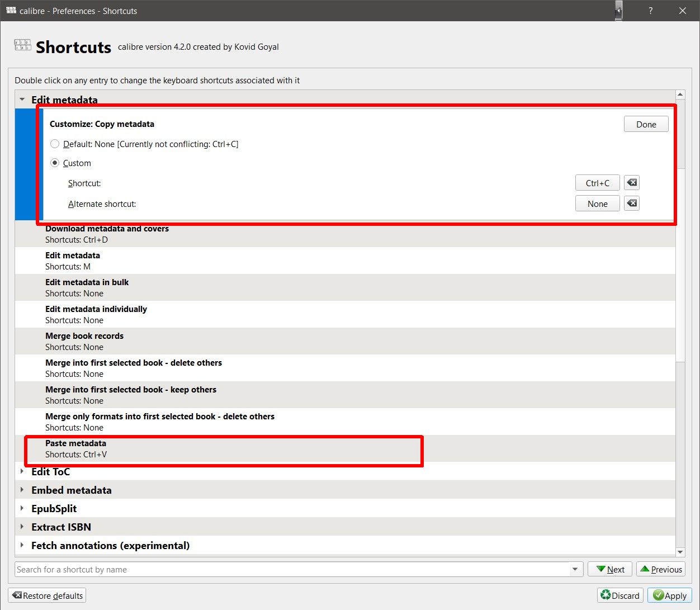
Task: Click Restore defaults button
Action: (x=47, y=595)
